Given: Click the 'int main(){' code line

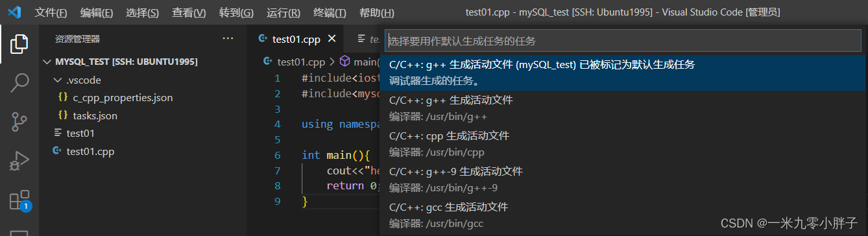Looking at the screenshot, I should [335, 155].
